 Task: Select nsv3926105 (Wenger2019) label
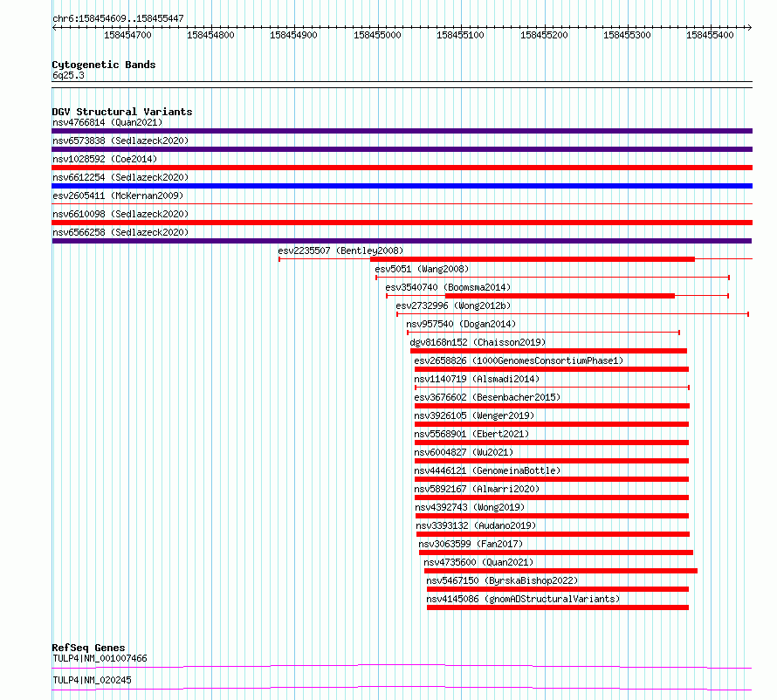point(474,415)
